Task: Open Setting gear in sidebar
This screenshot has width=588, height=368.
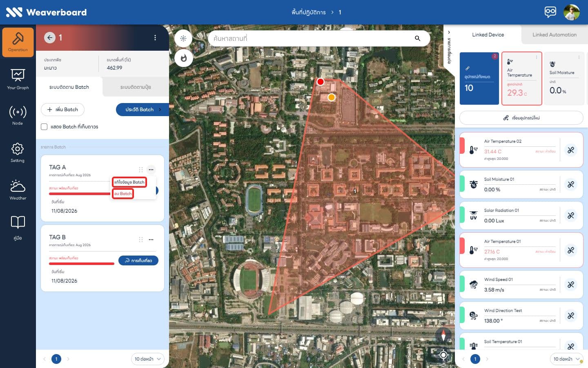Action: point(18,153)
